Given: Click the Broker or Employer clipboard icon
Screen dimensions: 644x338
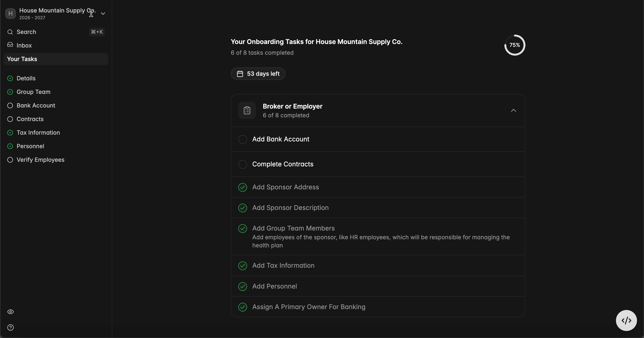Looking at the screenshot, I should click(x=247, y=110).
